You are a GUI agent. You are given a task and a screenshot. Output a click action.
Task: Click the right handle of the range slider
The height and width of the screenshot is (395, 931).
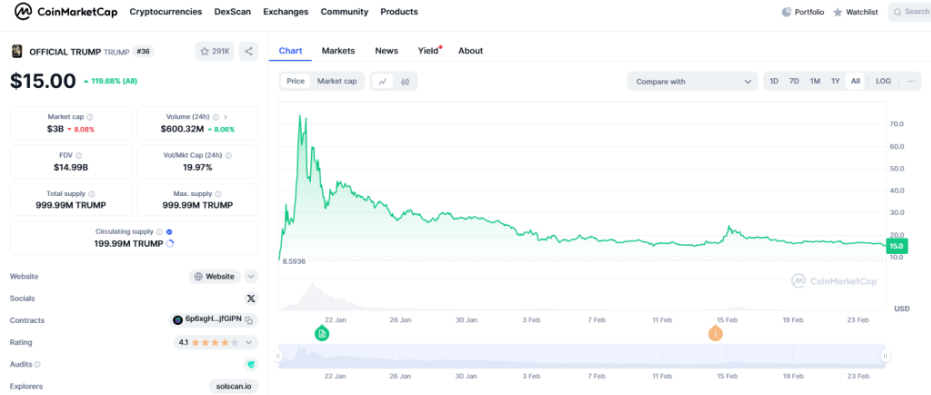click(885, 356)
